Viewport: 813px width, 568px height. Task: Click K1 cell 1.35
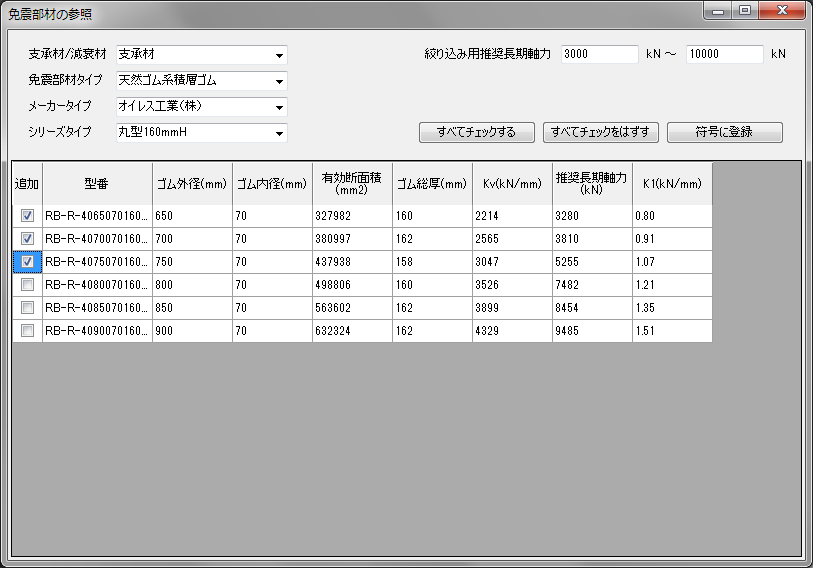click(672, 308)
